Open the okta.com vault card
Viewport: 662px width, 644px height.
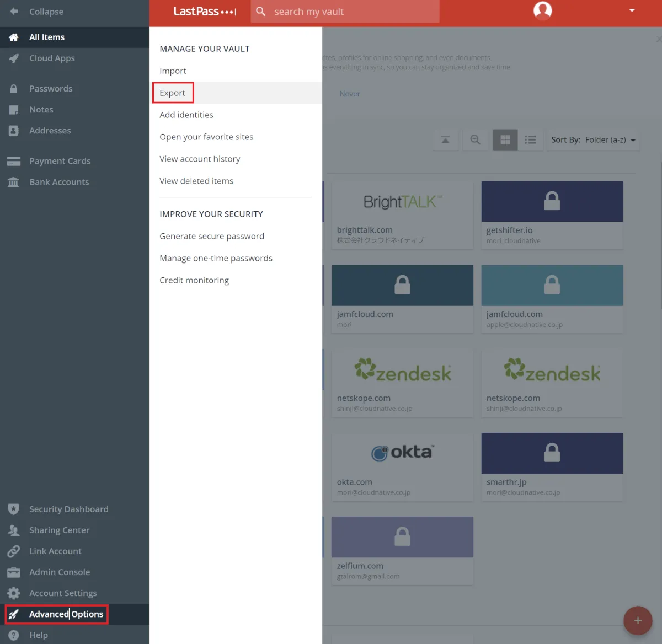pyautogui.click(x=402, y=467)
